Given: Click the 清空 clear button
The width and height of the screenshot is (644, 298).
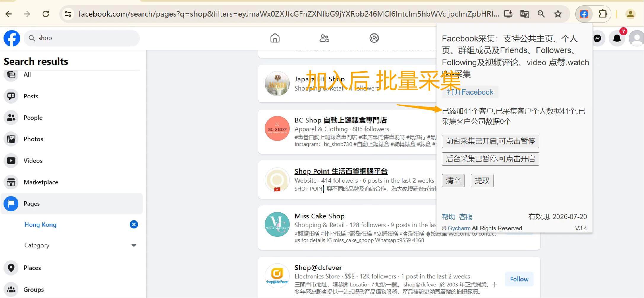Looking at the screenshot, I should coord(453,181).
